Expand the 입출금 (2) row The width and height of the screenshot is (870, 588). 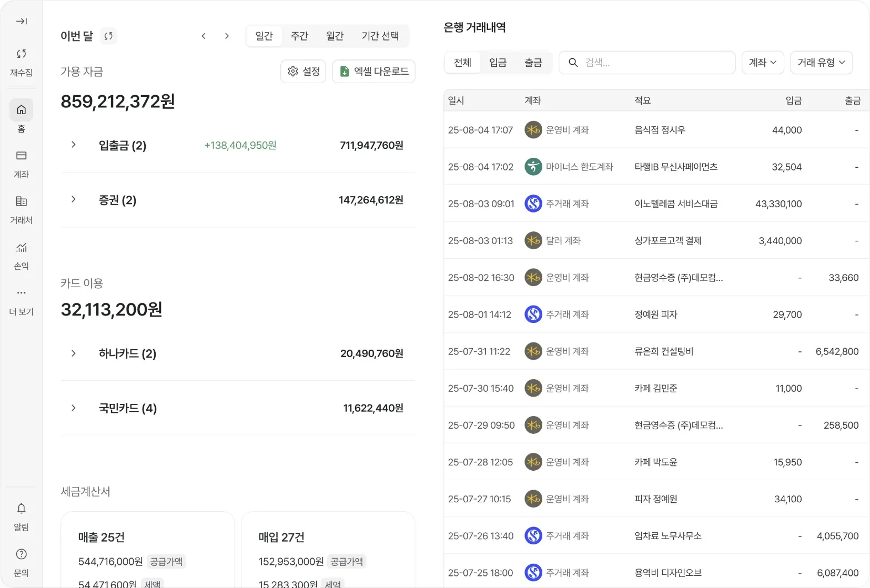point(74,145)
